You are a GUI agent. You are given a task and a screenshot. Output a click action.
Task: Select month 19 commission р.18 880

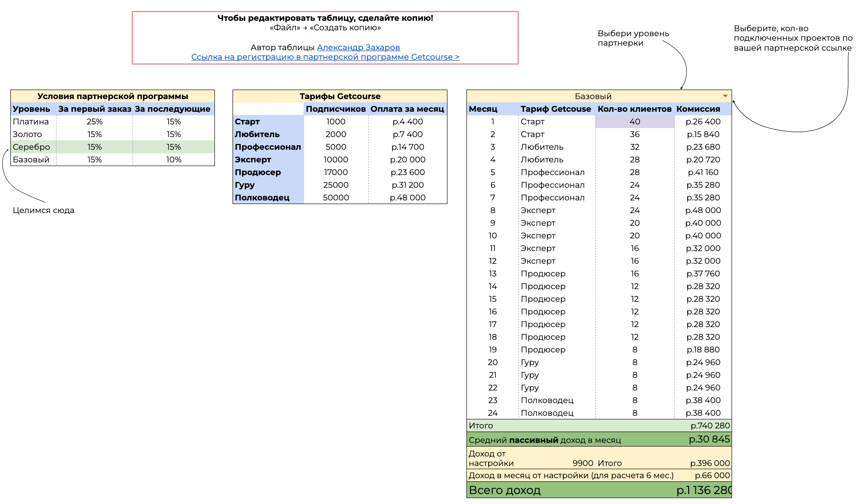click(x=703, y=350)
